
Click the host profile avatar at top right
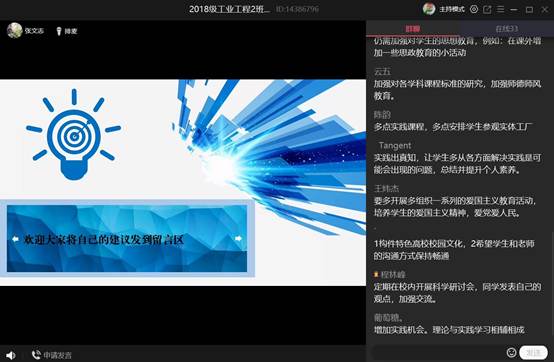click(429, 9)
